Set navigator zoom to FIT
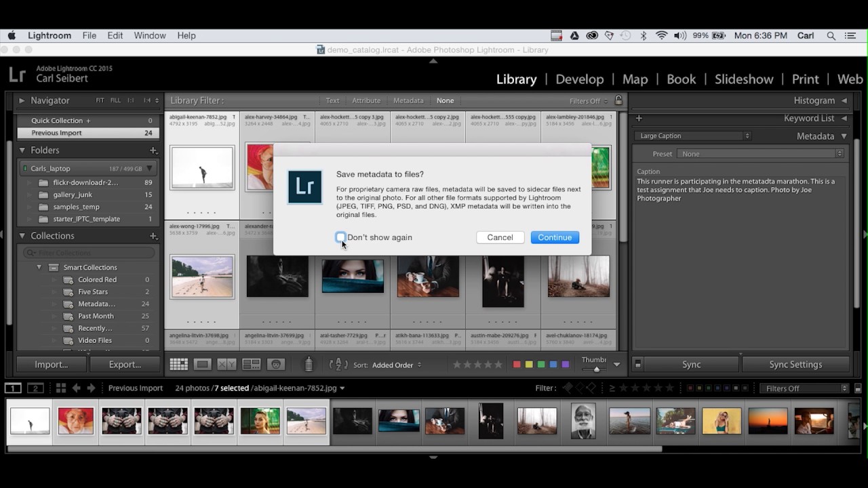 [x=100, y=100]
